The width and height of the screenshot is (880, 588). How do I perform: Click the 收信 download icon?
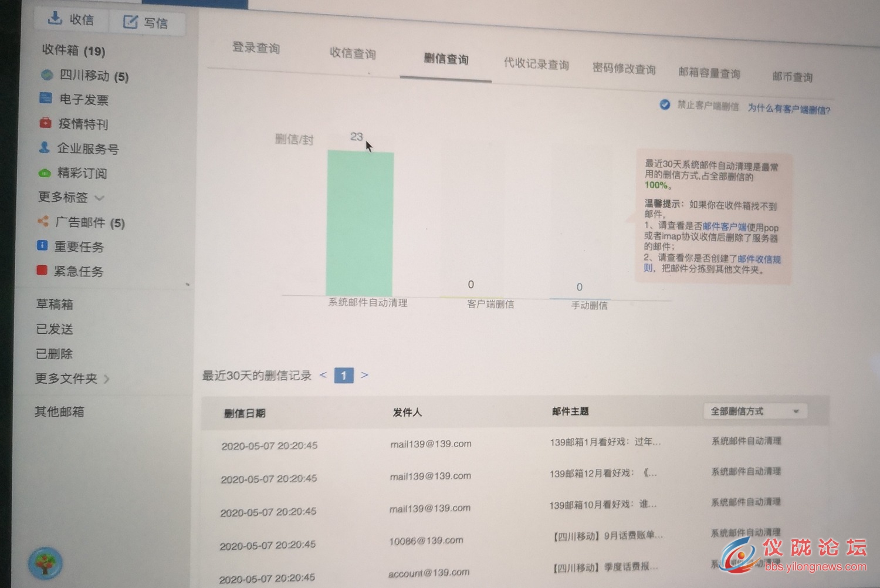tap(55, 18)
